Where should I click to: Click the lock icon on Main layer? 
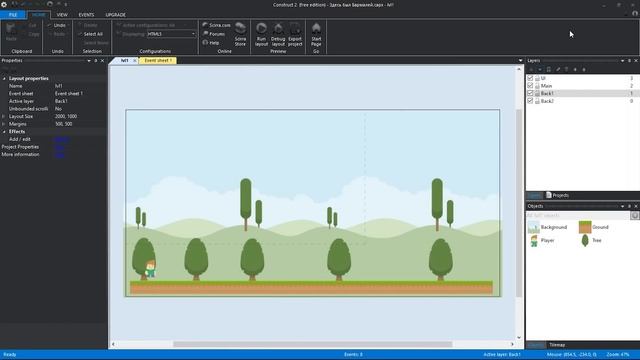click(x=537, y=86)
